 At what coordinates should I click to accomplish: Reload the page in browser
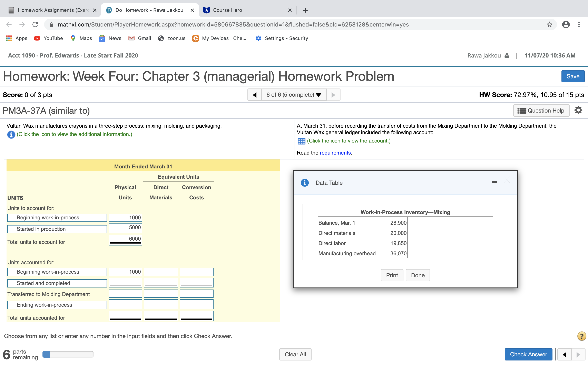[x=35, y=24]
